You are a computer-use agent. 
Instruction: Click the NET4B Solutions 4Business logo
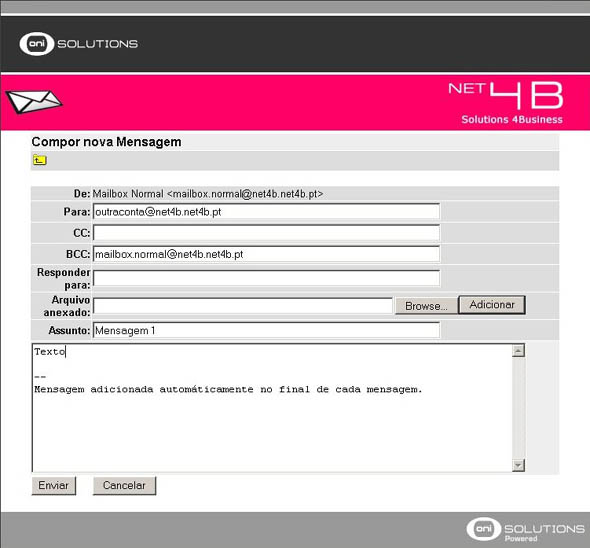[506, 103]
